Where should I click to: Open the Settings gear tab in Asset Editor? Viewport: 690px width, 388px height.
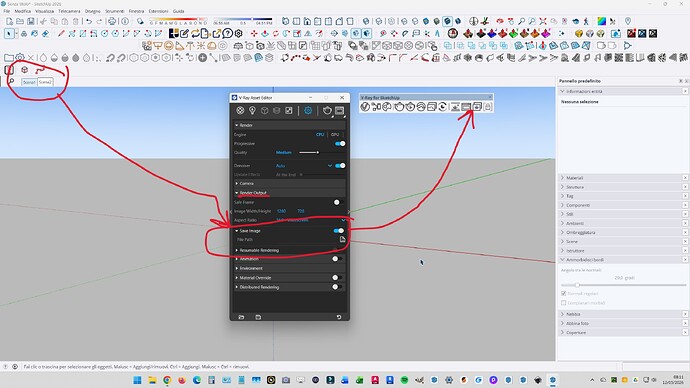[308, 110]
